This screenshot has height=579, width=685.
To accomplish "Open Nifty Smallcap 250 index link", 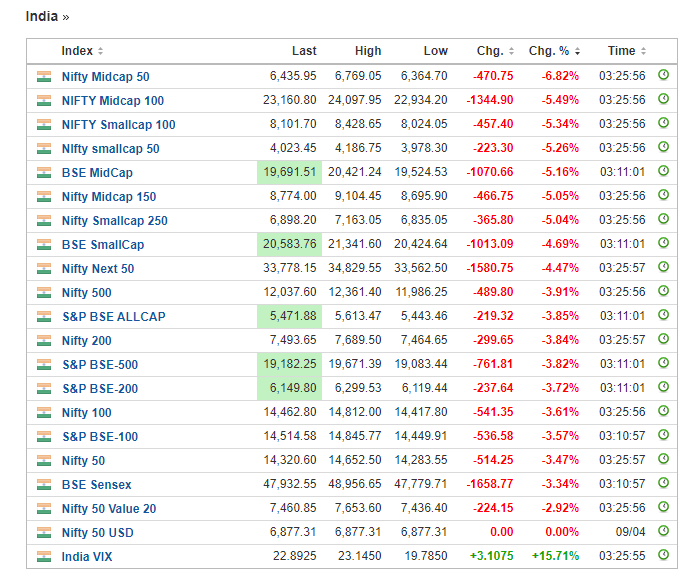I will point(114,221).
